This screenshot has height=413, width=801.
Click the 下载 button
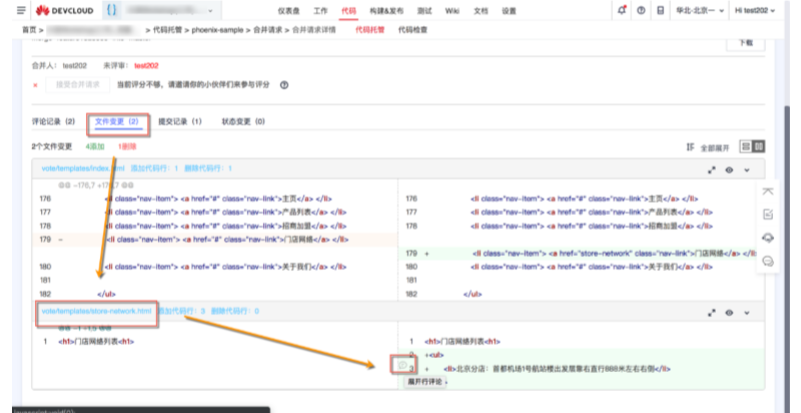tap(746, 43)
